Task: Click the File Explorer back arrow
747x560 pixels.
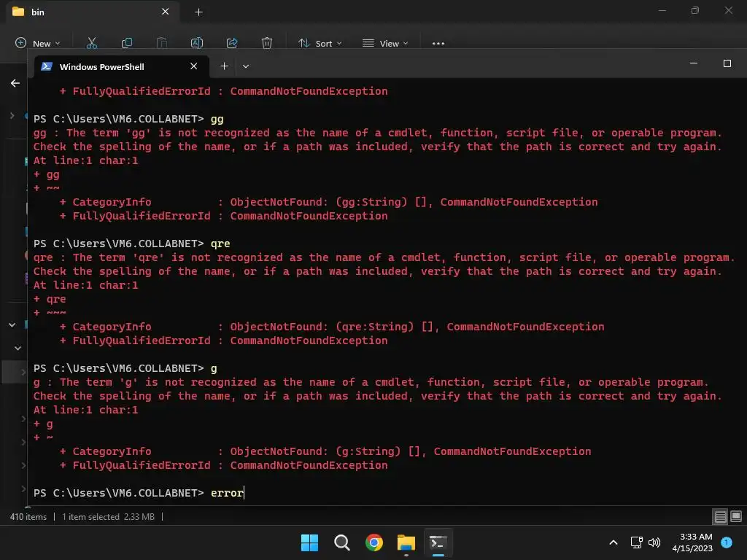Action: tap(15, 83)
